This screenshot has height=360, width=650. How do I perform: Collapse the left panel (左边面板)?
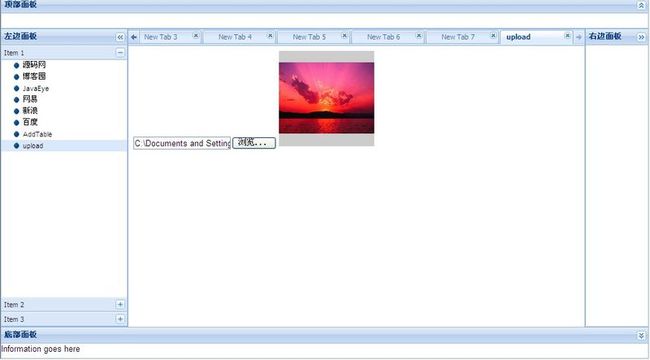point(120,37)
